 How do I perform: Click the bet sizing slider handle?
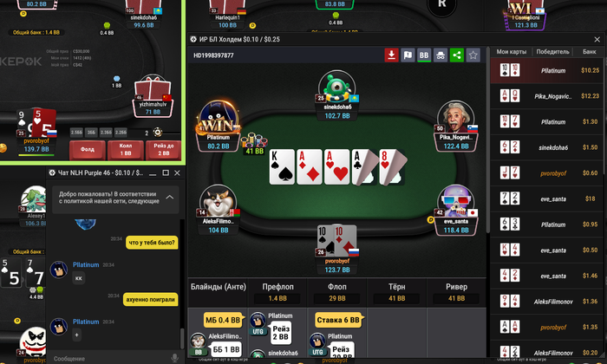click(x=158, y=133)
